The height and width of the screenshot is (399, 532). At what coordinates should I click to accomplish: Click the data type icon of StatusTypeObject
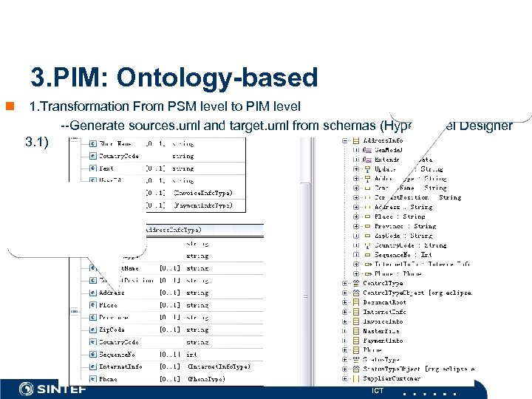click(x=356, y=369)
